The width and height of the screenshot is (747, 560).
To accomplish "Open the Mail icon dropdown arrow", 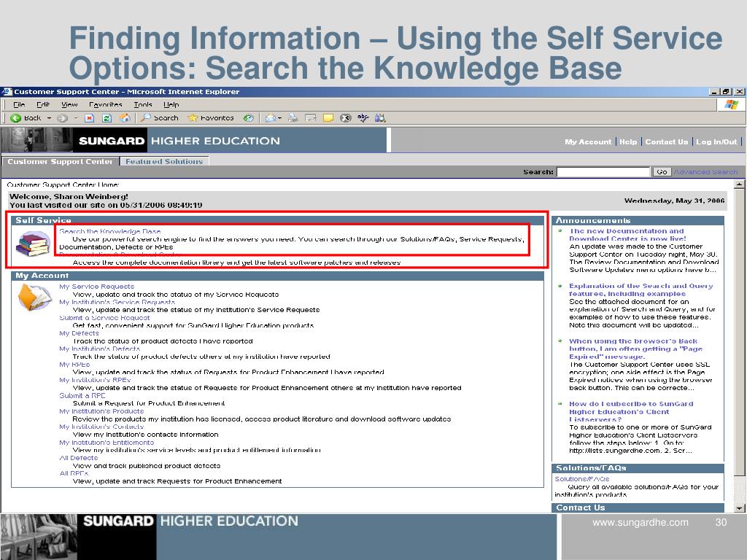I will pos(280,117).
